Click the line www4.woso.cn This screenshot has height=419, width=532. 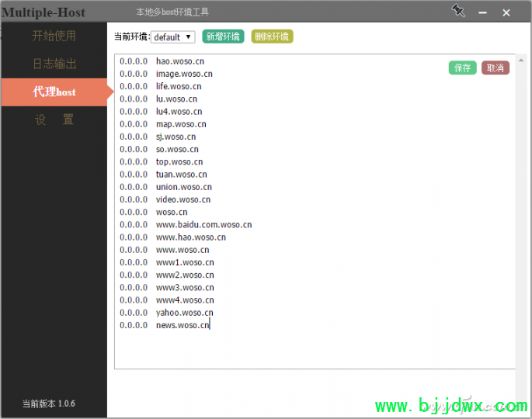pos(166,300)
